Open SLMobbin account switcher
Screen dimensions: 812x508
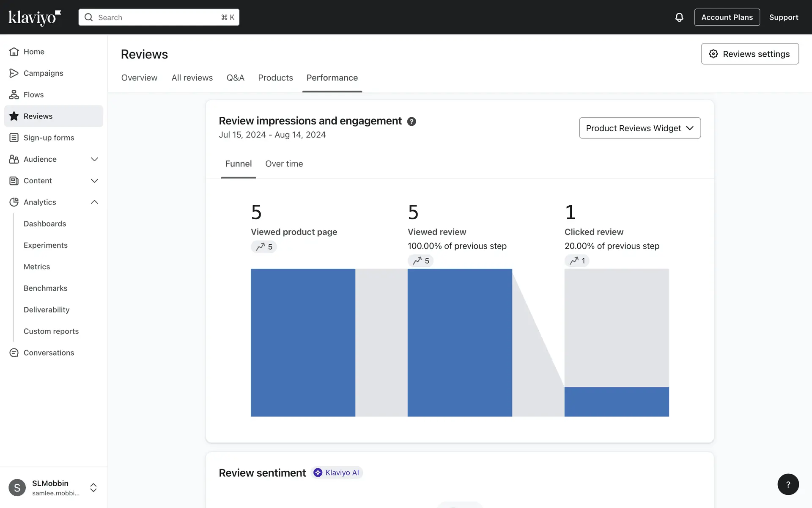tap(93, 487)
